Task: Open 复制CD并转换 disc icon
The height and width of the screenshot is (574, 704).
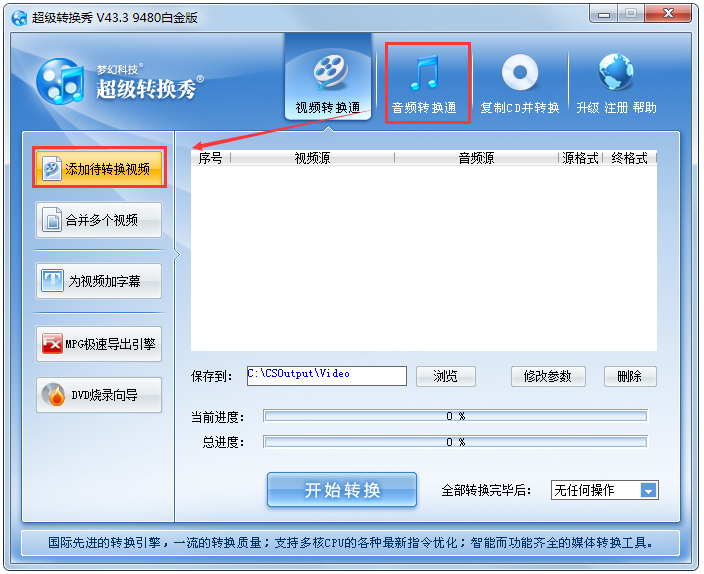Action: [519, 74]
